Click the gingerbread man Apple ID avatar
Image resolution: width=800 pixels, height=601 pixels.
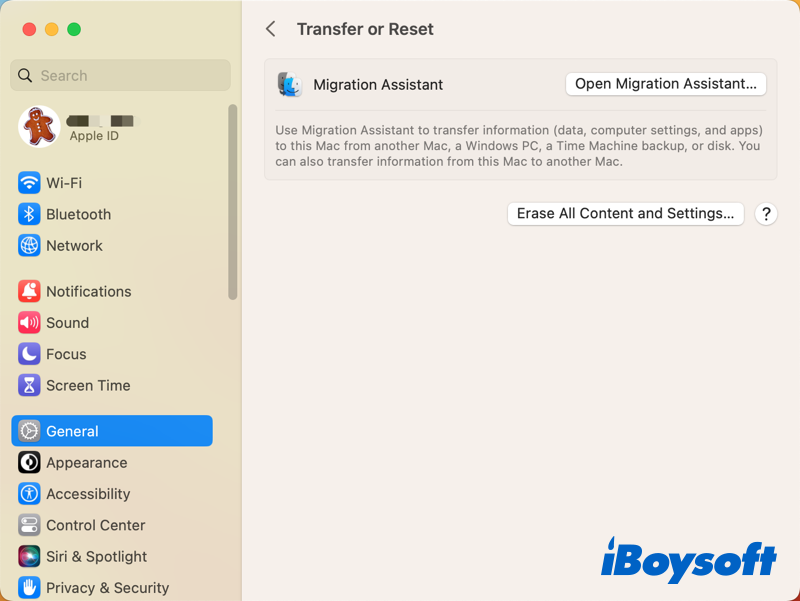click(x=39, y=127)
